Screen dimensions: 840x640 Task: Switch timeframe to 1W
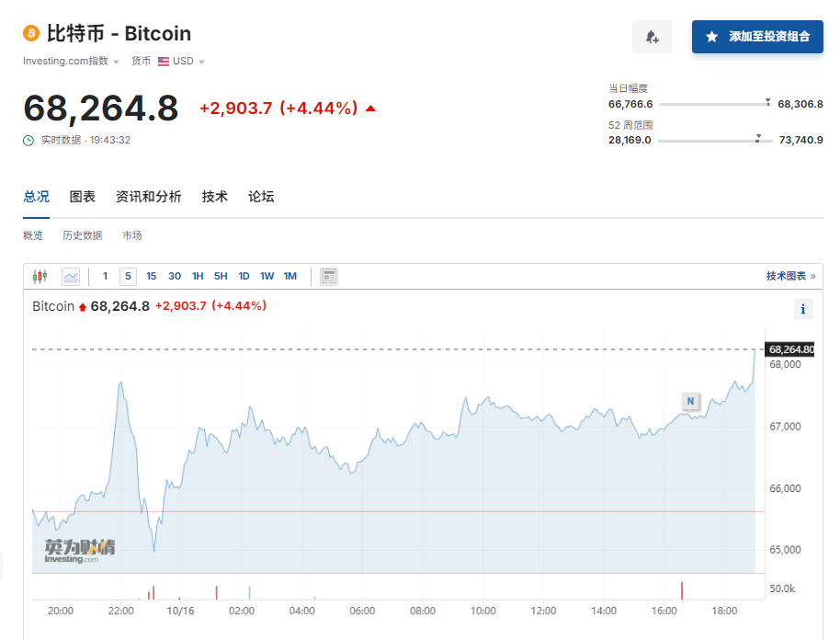[x=267, y=276]
